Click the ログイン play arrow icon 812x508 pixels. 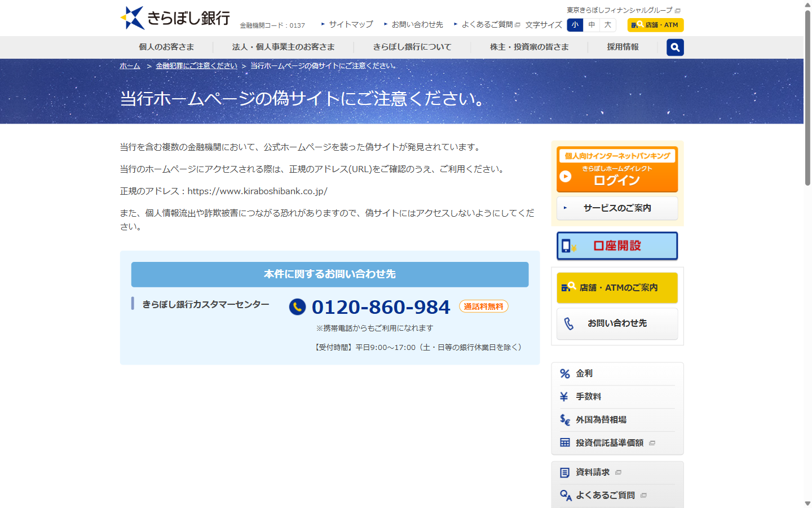click(565, 176)
